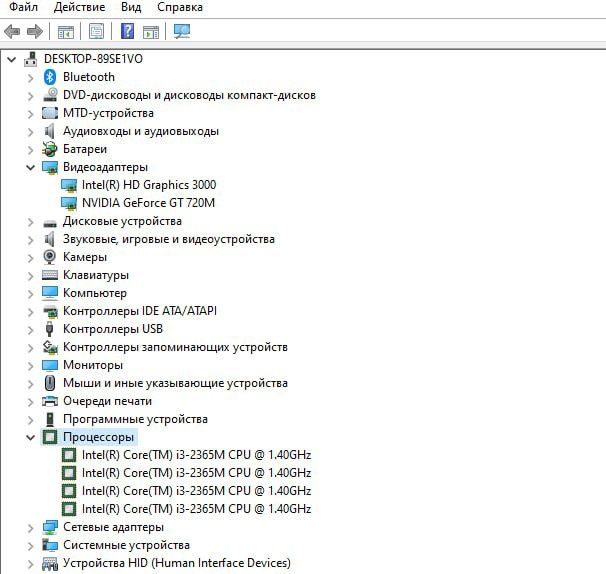Open the Действие menu

point(80,7)
